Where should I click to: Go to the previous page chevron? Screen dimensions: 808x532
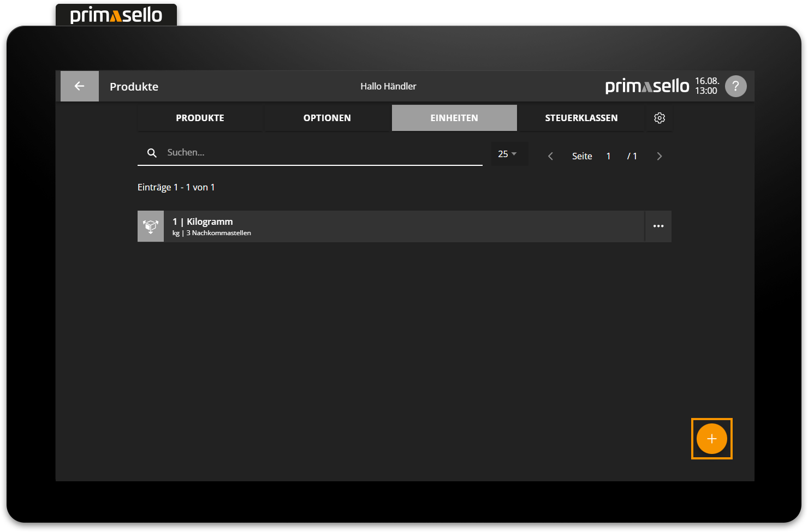click(550, 157)
